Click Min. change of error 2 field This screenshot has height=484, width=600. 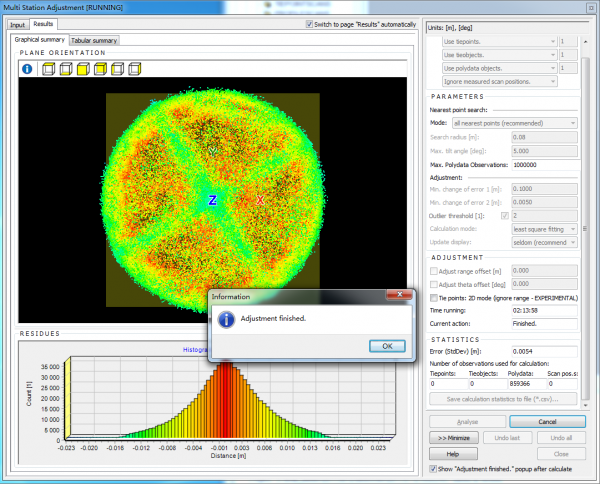click(545, 202)
